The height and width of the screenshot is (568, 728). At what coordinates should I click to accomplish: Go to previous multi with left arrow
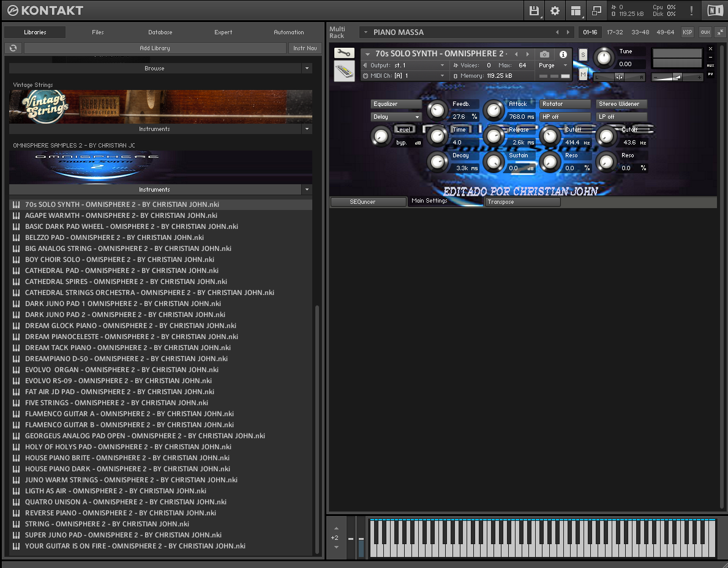click(x=557, y=32)
